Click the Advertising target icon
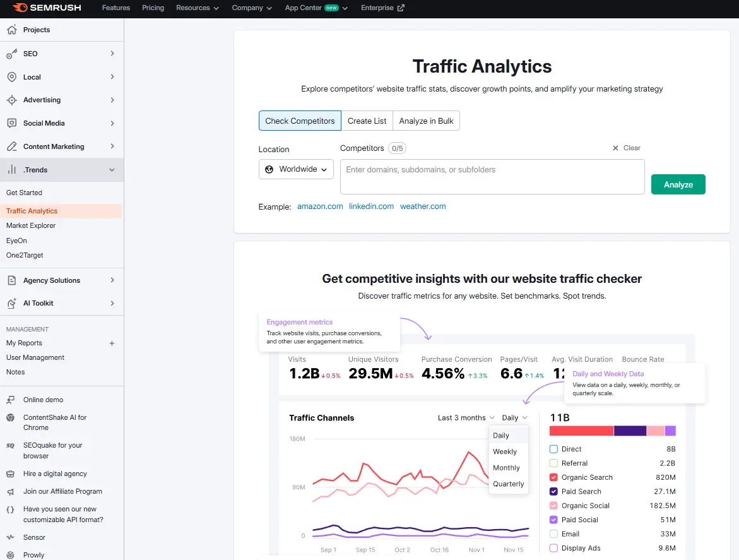Image resolution: width=739 pixels, height=560 pixels. pos(12,100)
